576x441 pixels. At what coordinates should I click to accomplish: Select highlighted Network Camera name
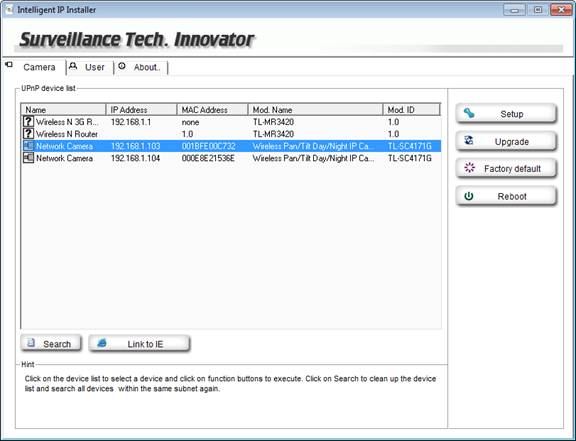click(x=64, y=146)
